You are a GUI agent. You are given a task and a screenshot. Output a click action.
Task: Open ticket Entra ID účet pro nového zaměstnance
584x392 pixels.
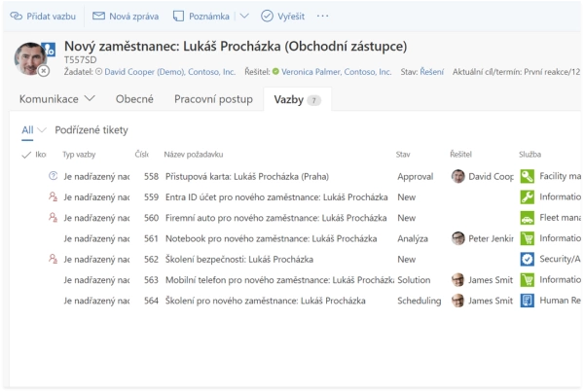tap(276, 197)
